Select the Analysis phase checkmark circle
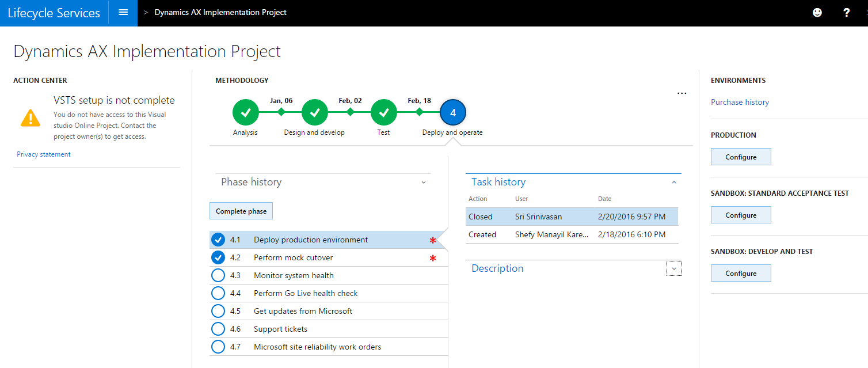The height and width of the screenshot is (368, 868). (246, 113)
